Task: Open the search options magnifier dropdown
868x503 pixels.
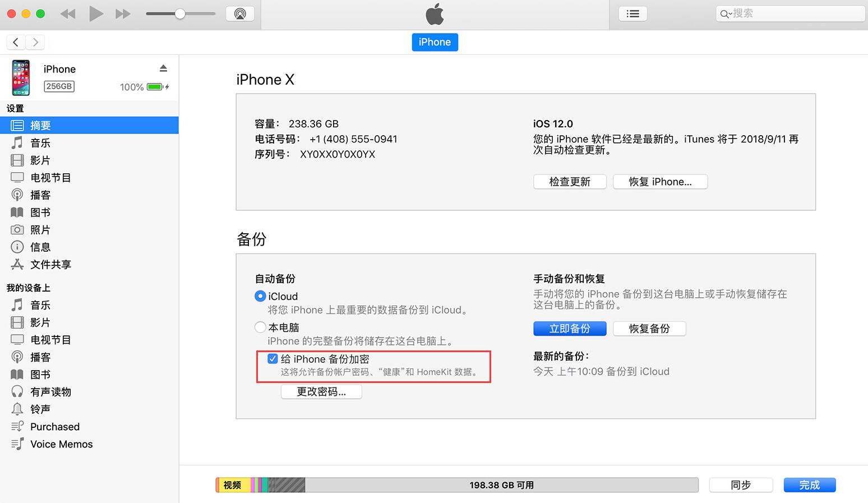Action: point(726,12)
